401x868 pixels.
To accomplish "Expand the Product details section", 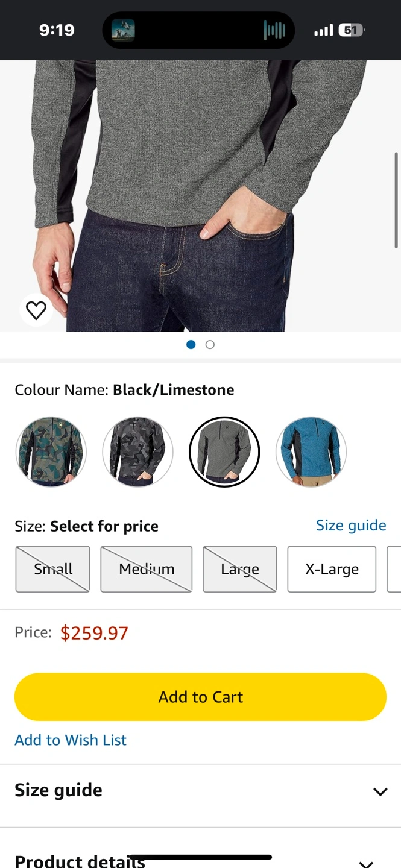I will 200,856.
